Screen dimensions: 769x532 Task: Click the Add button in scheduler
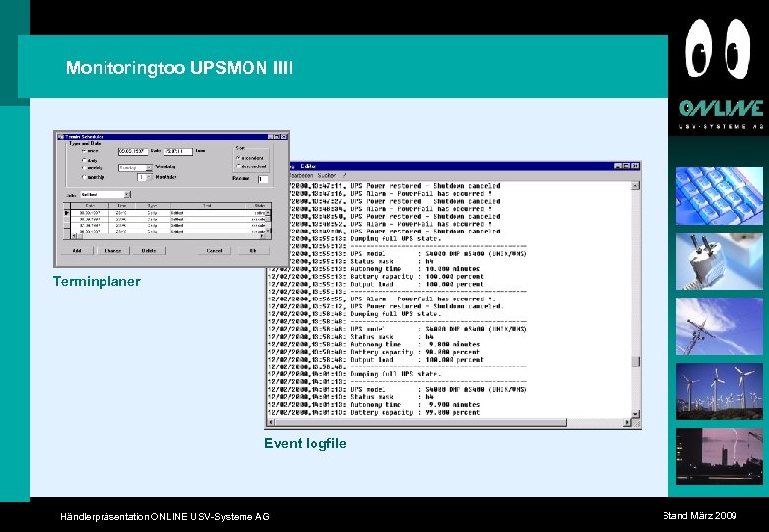[77, 251]
